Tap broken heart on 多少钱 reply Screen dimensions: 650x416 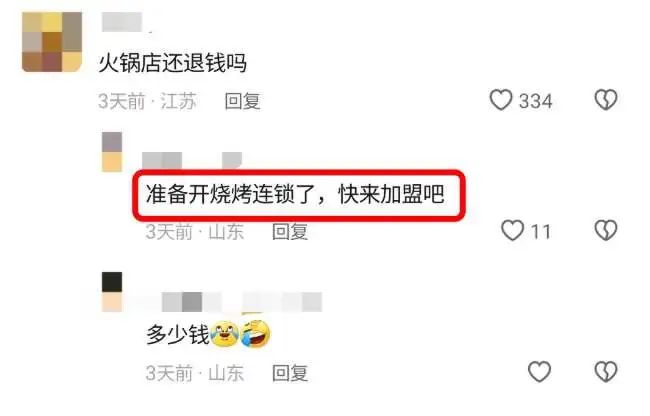click(x=606, y=372)
